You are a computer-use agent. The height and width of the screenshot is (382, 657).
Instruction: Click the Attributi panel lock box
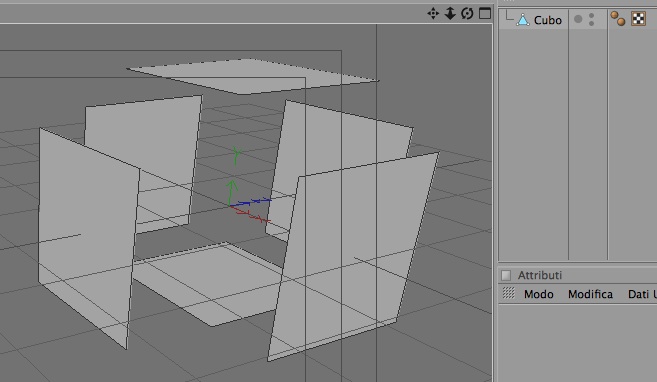point(506,275)
